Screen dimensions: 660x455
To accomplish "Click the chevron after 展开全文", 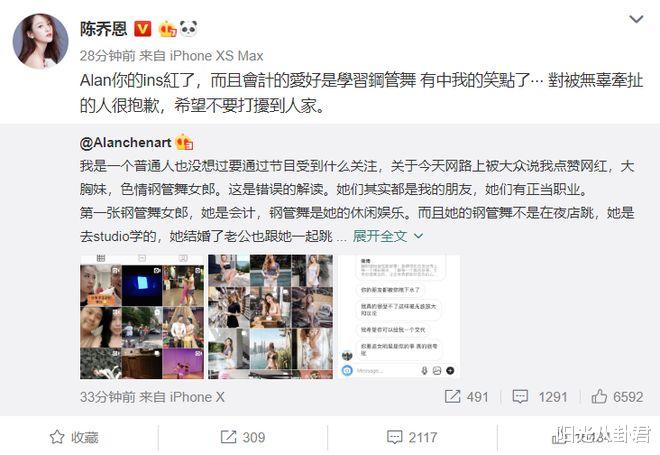I will pyautogui.click(x=418, y=236).
